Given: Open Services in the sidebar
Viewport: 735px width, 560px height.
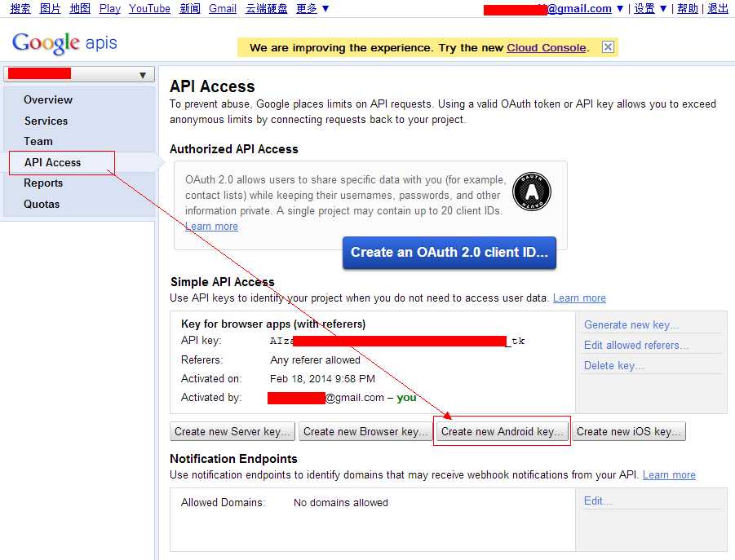Looking at the screenshot, I should click(46, 121).
